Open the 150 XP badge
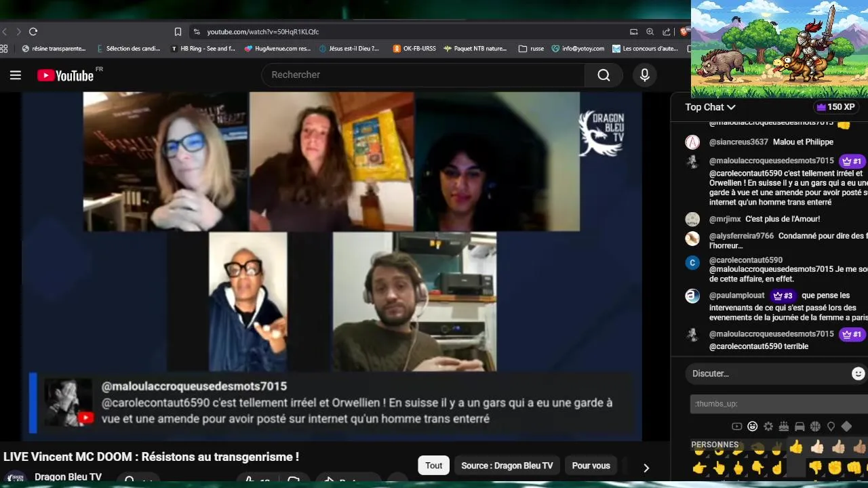868x488 pixels. 835,107
